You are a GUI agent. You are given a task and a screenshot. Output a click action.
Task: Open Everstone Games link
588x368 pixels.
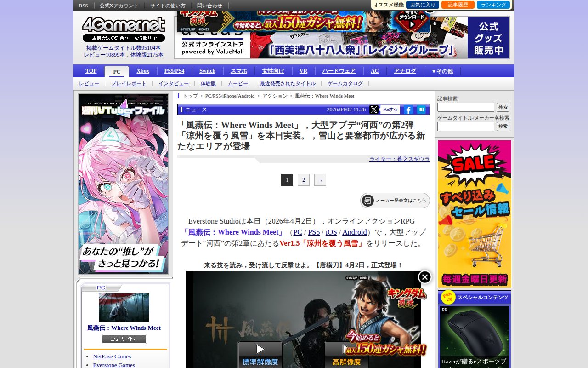[x=114, y=365]
